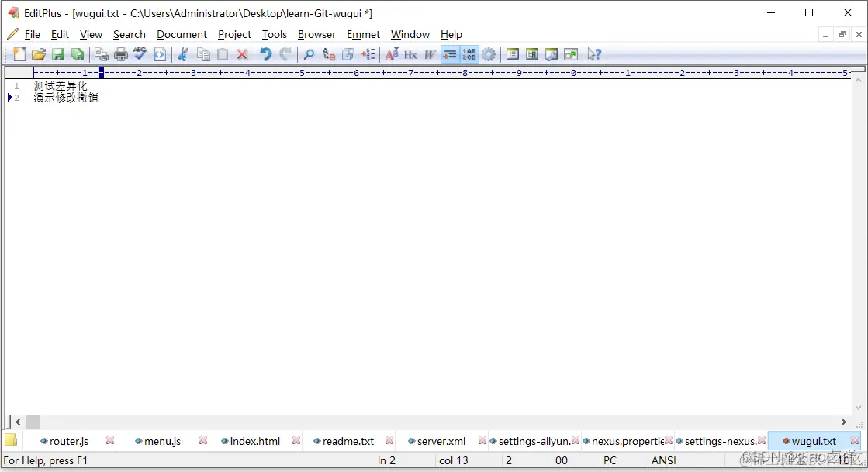This screenshot has height=472, width=868.
Task: Toggle the Directory window icon
Action: (513, 54)
